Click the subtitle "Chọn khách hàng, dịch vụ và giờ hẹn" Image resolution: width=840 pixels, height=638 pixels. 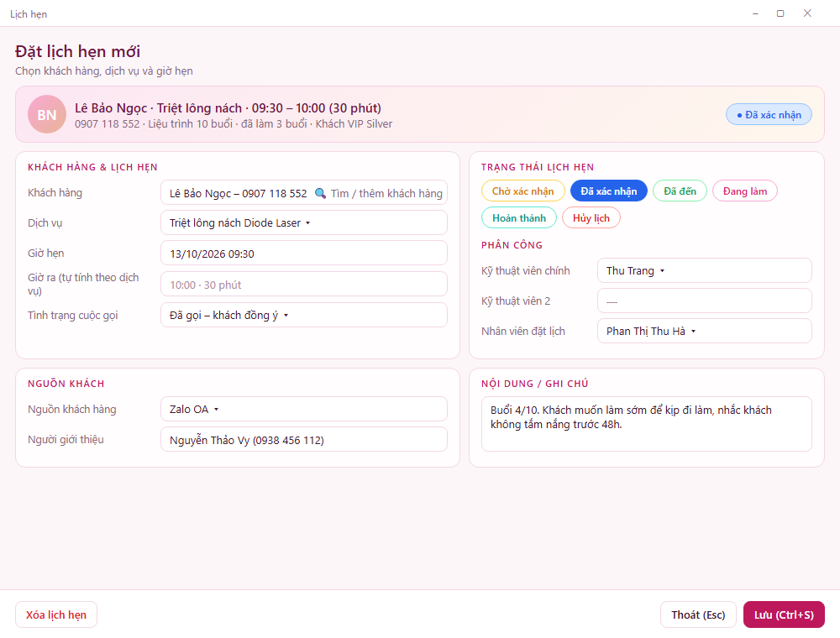click(x=104, y=71)
